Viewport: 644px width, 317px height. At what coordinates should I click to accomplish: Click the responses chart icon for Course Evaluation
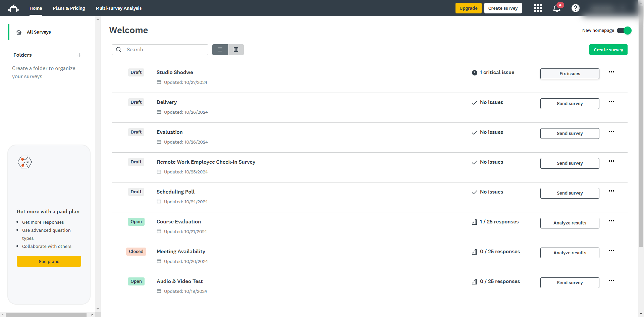[x=474, y=222]
